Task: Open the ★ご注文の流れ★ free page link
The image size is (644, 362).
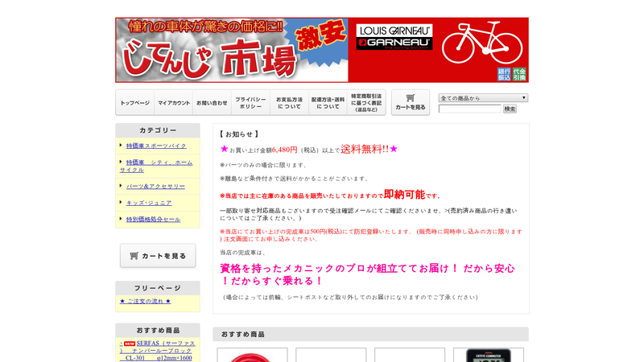Action: [145, 301]
